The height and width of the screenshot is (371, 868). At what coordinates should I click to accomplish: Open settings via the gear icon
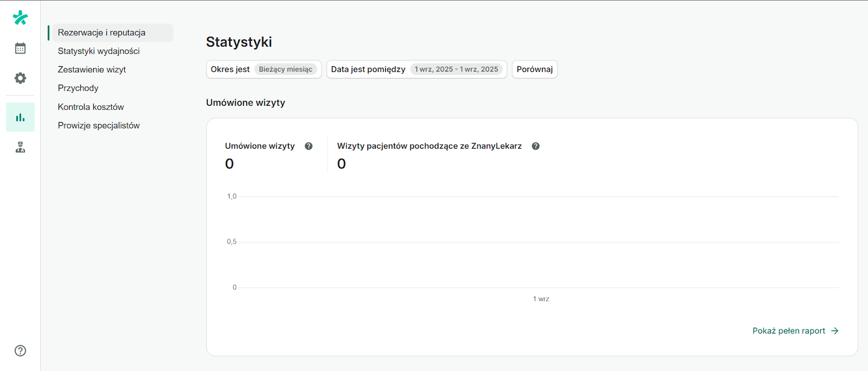(x=20, y=78)
